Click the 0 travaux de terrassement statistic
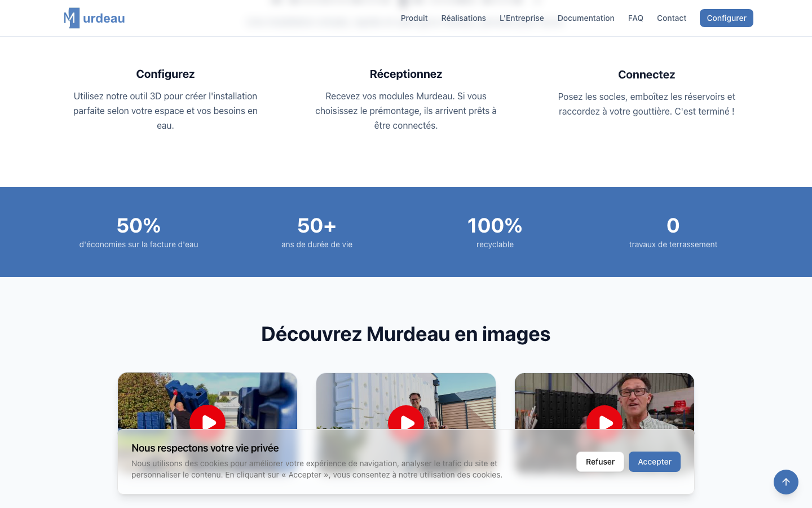The width and height of the screenshot is (812, 508). click(673, 232)
